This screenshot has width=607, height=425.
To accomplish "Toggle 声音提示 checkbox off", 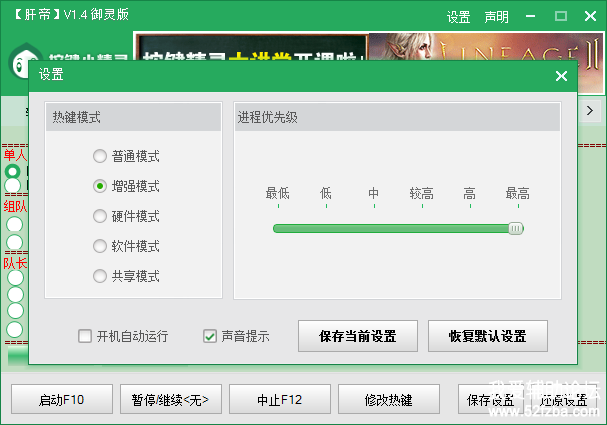I will (x=210, y=336).
